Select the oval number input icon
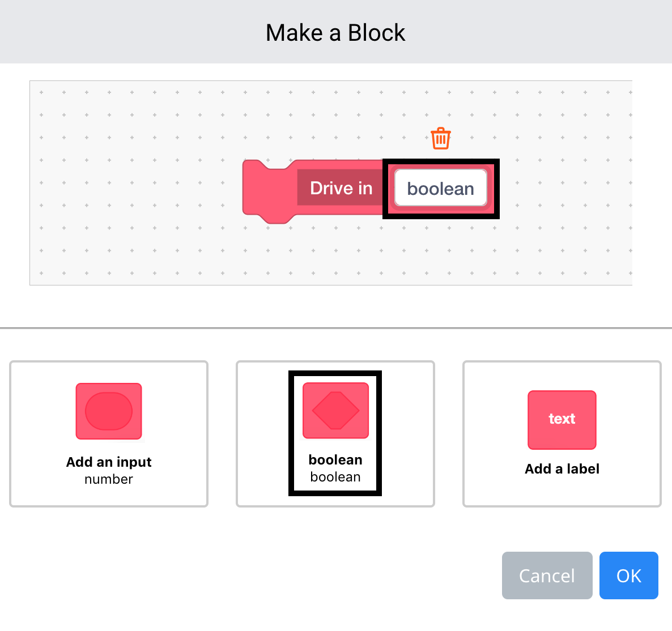 pyautogui.click(x=108, y=411)
